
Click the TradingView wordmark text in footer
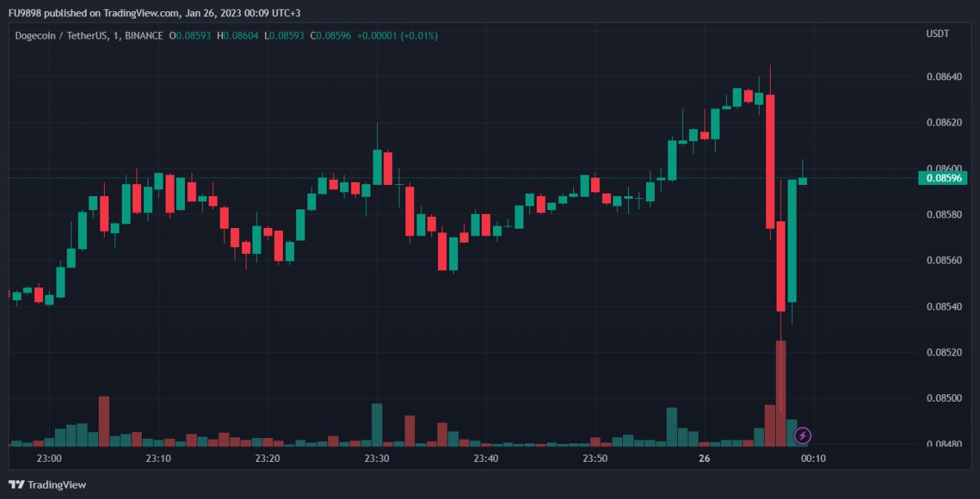click(56, 485)
